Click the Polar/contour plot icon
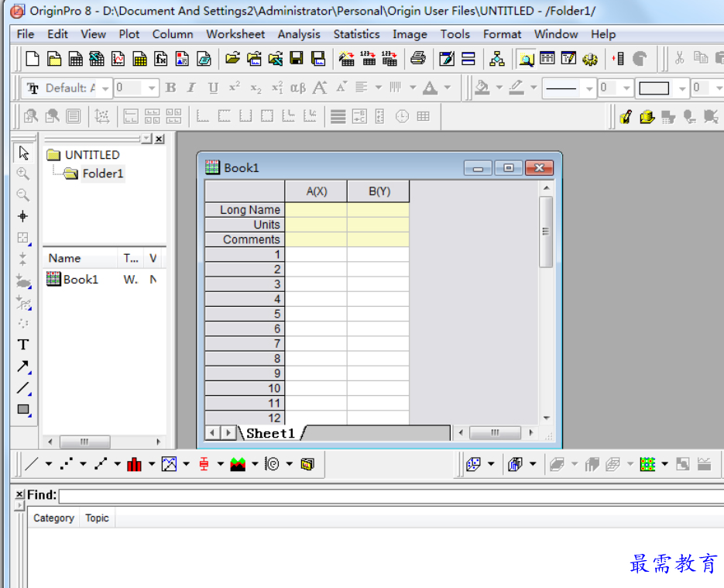724x588 pixels. (272, 464)
